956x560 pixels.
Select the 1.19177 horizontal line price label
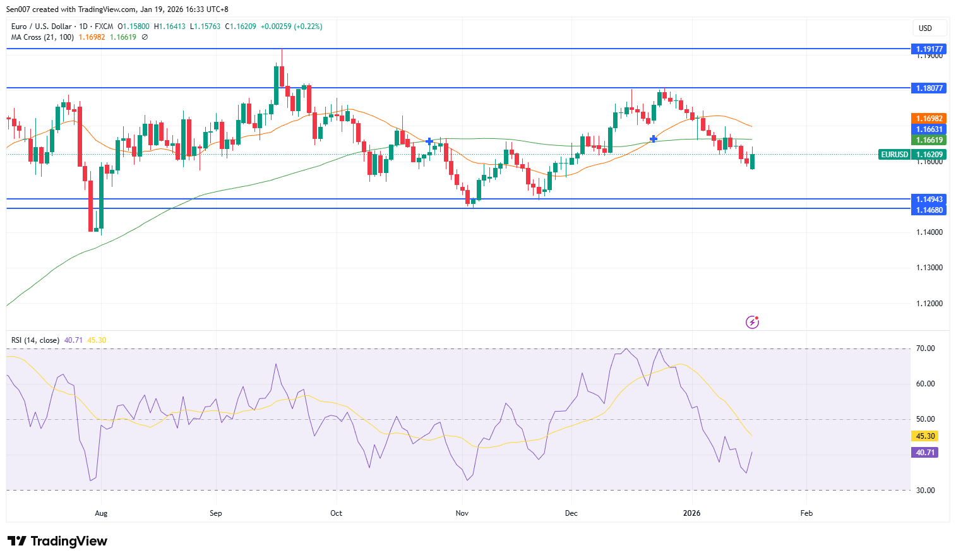(x=929, y=49)
